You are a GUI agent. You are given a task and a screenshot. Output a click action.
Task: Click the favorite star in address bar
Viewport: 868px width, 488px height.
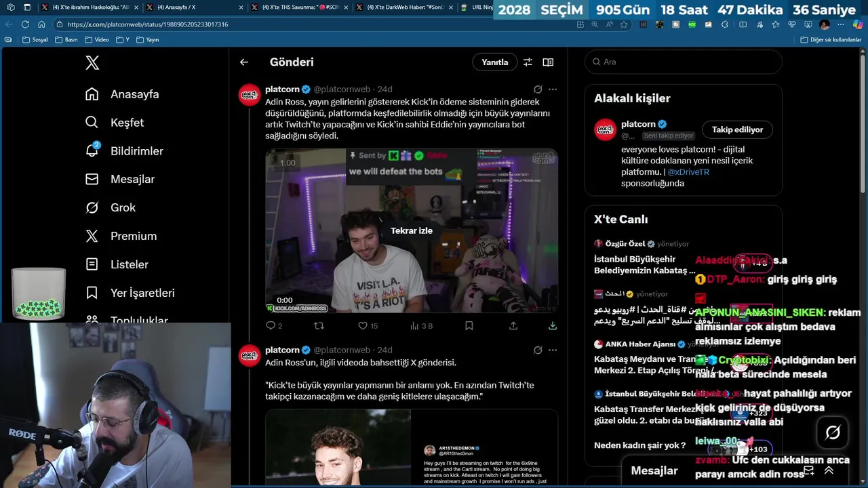(x=624, y=24)
